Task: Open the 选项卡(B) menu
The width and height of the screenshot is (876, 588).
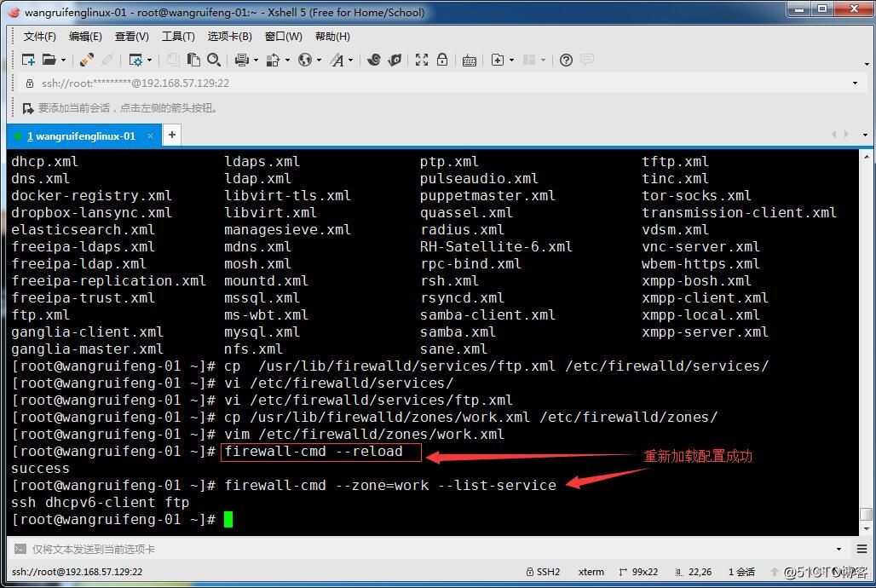Action: click(x=229, y=37)
